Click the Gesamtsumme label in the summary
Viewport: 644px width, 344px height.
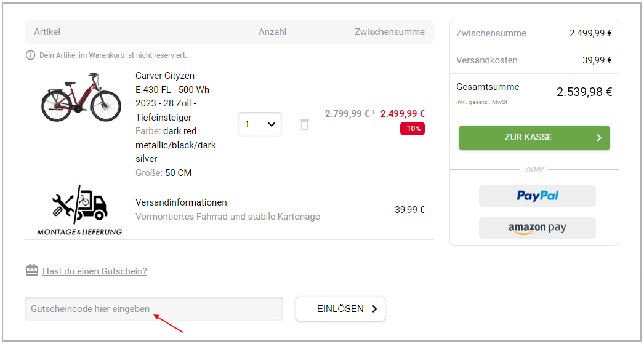(488, 87)
